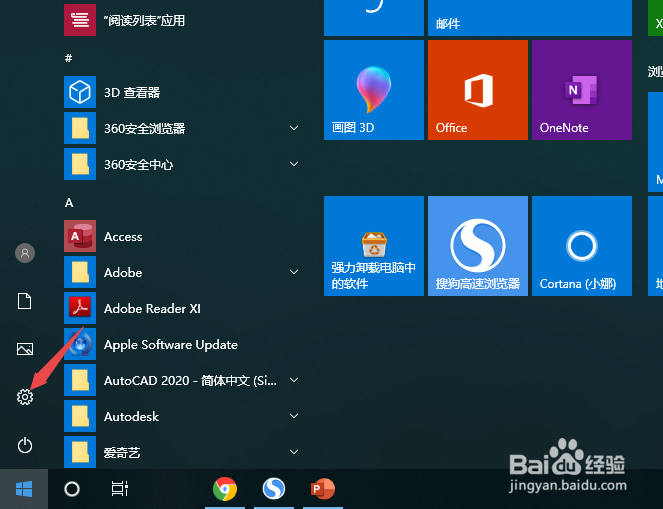Expand the AutoCAD 2020 folder chevron
This screenshot has height=509, width=663.
pos(294,380)
